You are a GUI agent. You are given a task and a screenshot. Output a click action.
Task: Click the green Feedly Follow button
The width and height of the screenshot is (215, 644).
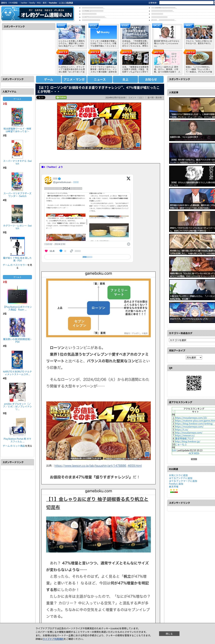point(61,97)
